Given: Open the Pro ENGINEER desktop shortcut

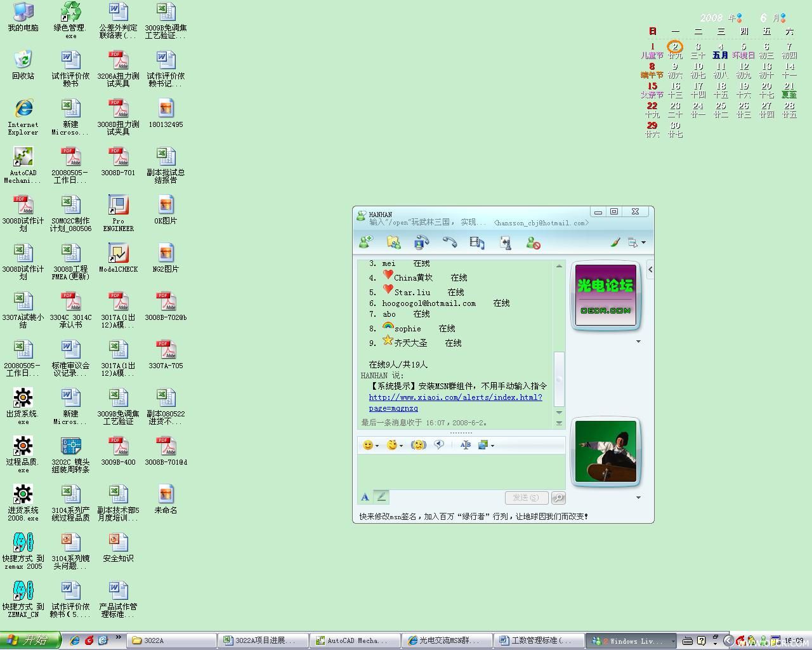Looking at the screenshot, I should pos(118,213).
